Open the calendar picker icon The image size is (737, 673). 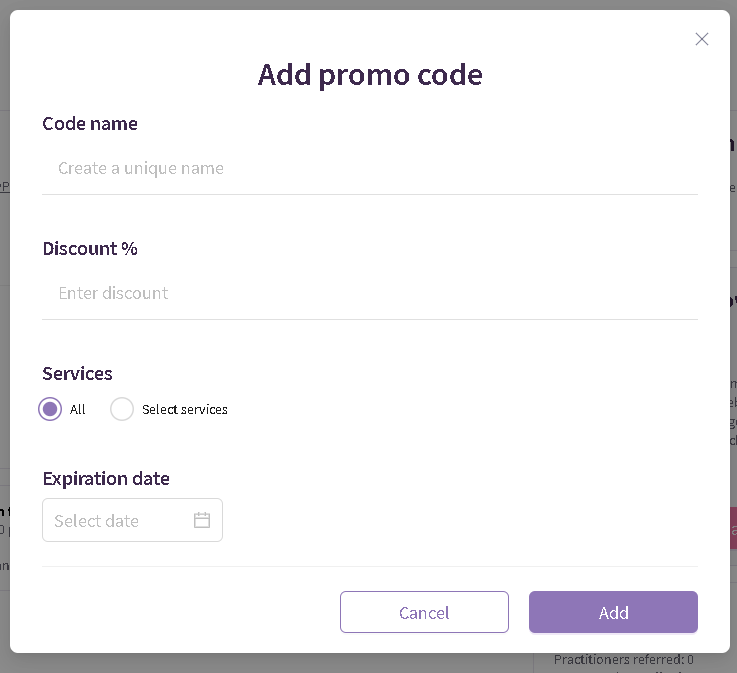pyautogui.click(x=202, y=520)
